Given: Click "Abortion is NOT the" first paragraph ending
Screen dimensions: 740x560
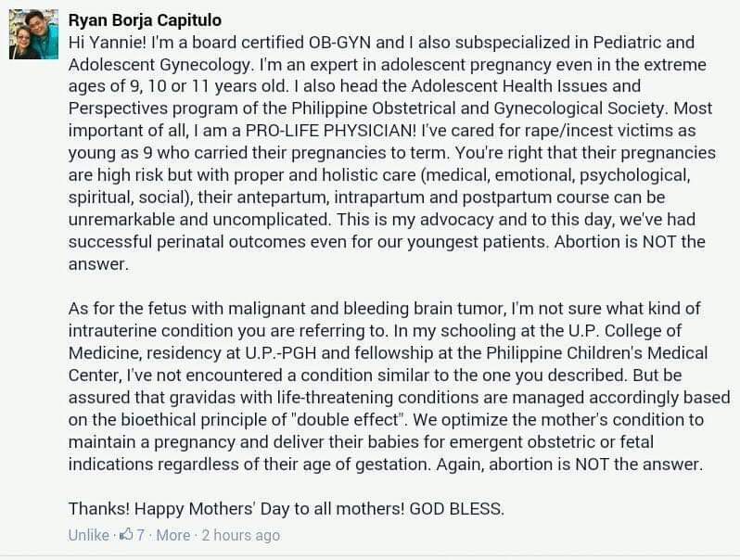Looking at the screenshot, I should 630,242.
